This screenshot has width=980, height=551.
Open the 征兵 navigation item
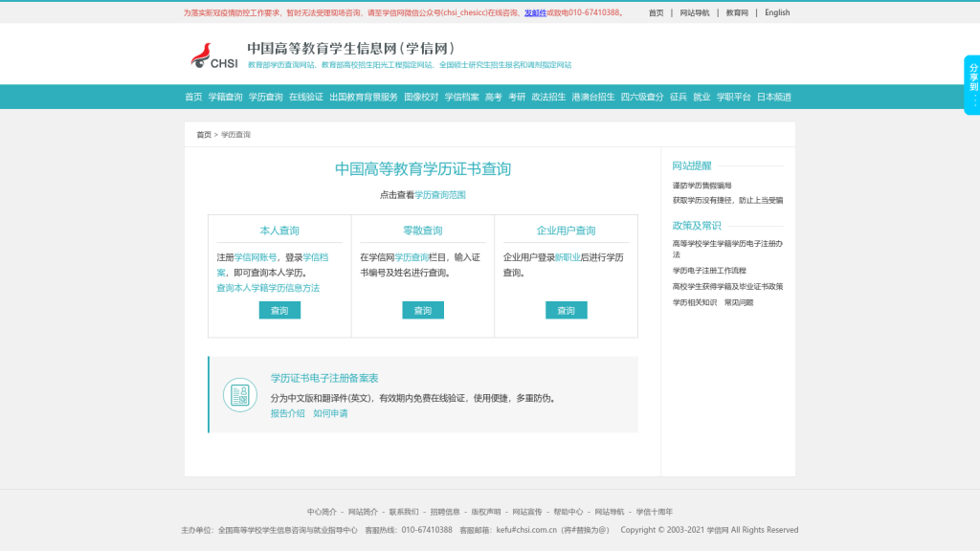click(679, 97)
